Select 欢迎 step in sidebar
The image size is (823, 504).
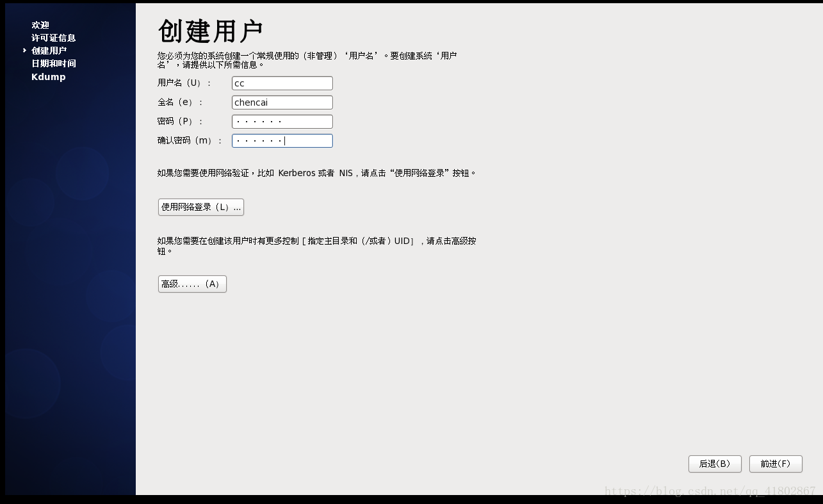(x=40, y=25)
